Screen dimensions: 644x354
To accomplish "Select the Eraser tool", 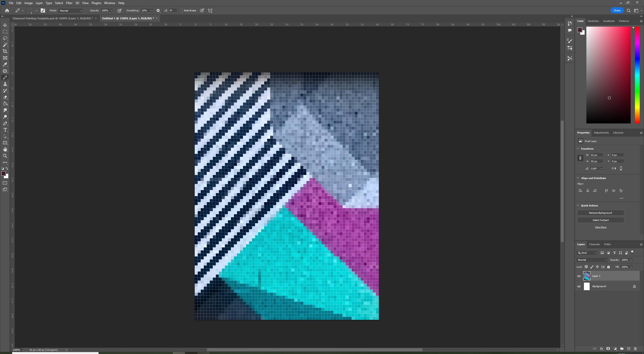I will pyautogui.click(x=5, y=97).
